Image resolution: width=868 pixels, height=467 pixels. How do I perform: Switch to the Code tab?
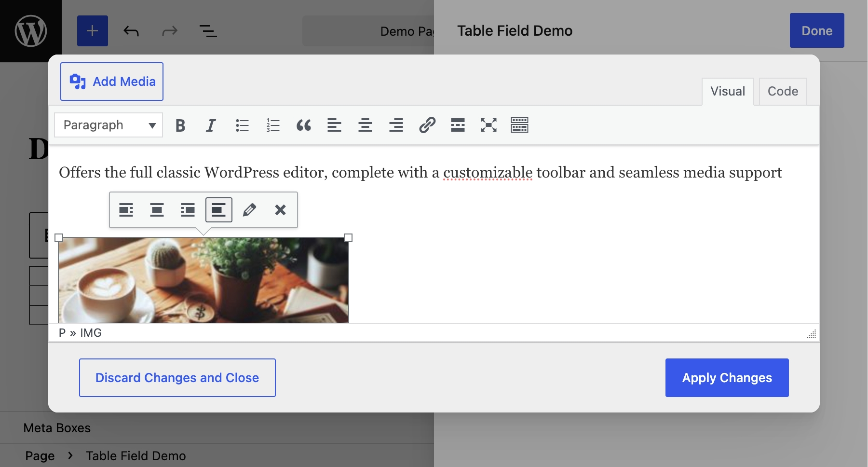783,91
